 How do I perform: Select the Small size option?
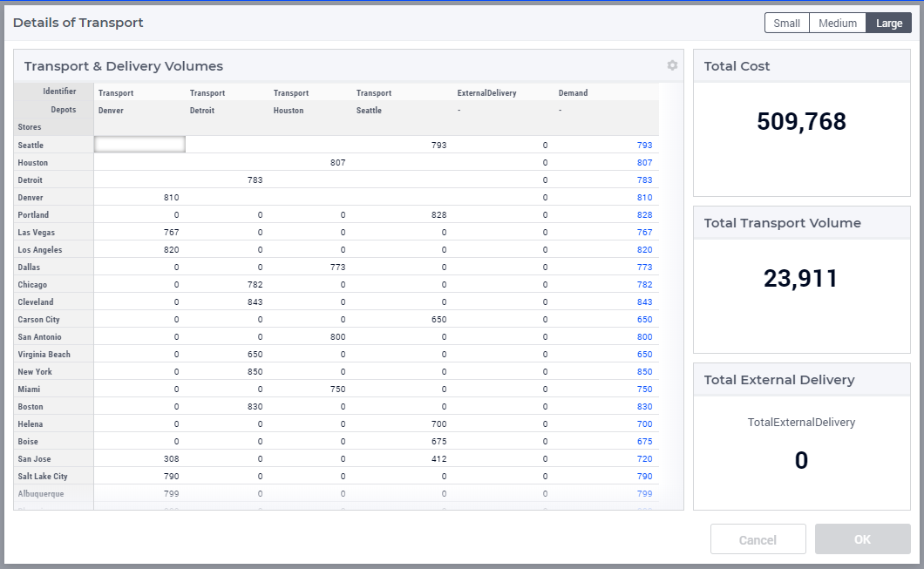coord(786,23)
